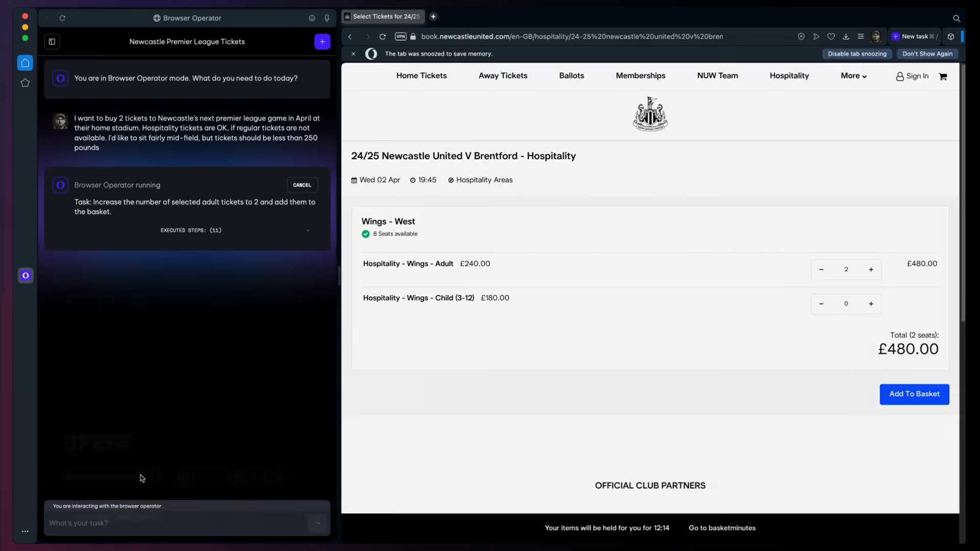Click Disable tab snoozing button
Viewport: 980px width, 551px height.
tap(856, 54)
